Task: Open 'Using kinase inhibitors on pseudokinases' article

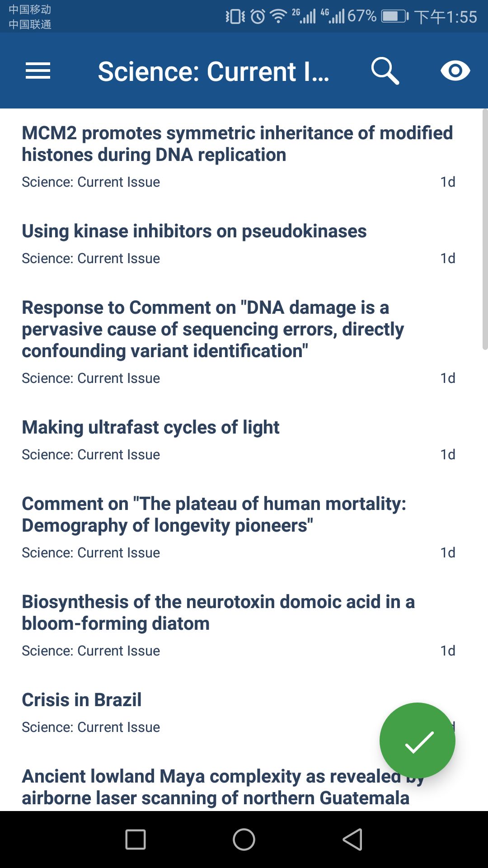Action: click(x=194, y=231)
